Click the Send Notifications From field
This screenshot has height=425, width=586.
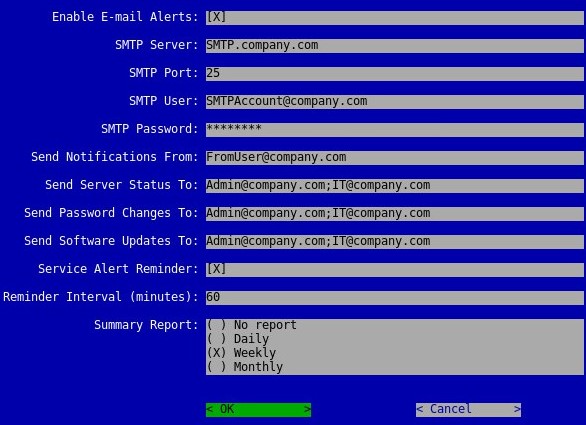pos(395,158)
